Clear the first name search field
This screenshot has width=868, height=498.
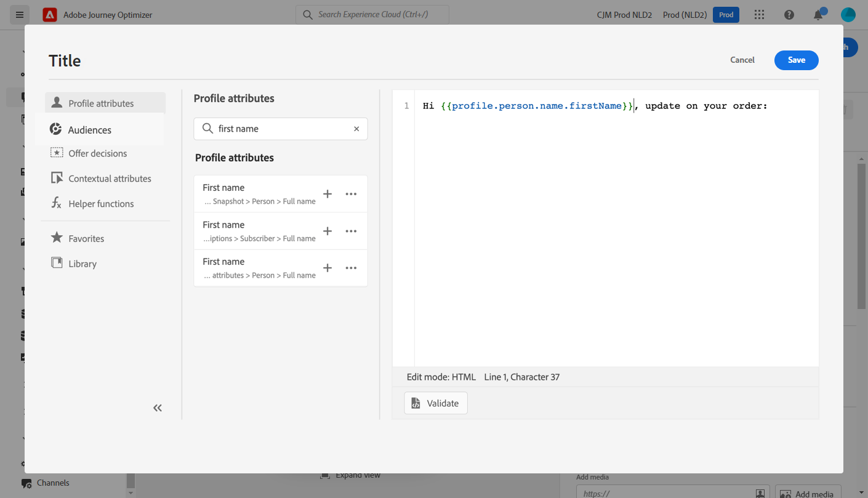click(x=356, y=129)
